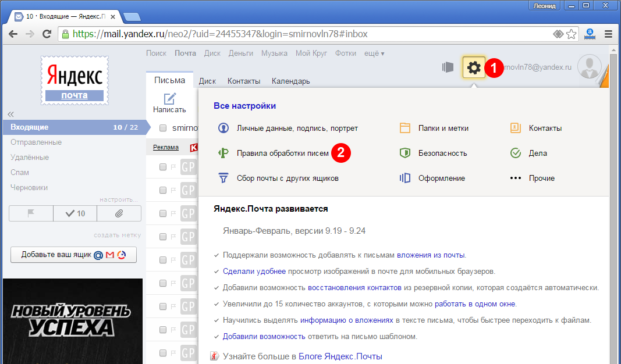The image size is (621, 364).
Task: Click the создать метку link
Action: tap(117, 235)
